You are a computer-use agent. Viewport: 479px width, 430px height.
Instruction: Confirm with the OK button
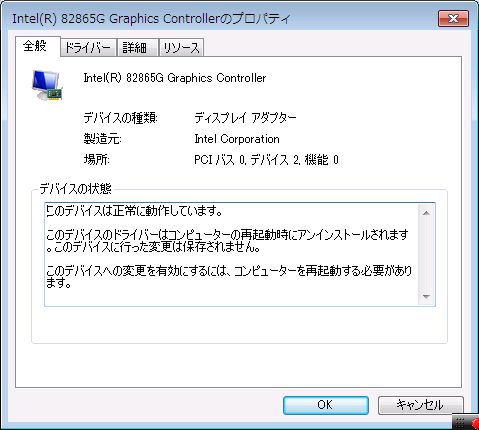[x=326, y=405]
